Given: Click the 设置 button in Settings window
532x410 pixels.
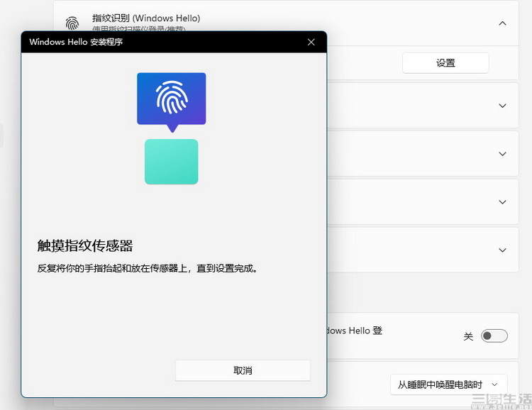Looking at the screenshot, I should (445, 63).
